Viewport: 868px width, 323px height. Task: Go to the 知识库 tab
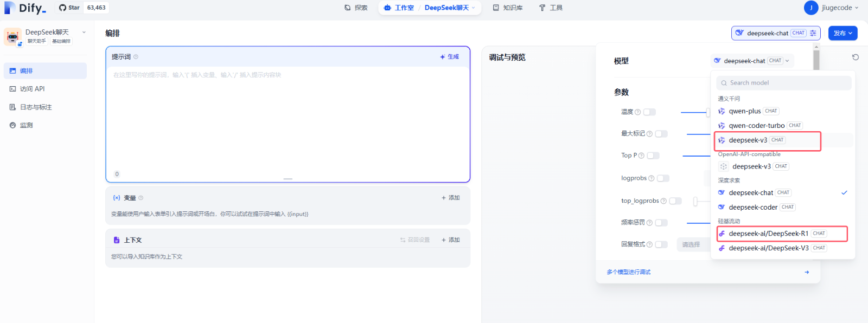(508, 8)
